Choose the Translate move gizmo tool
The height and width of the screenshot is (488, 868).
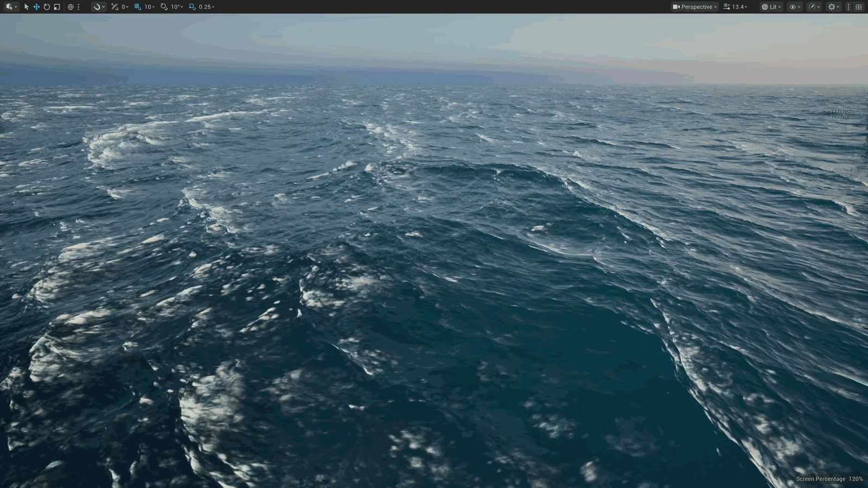[36, 7]
